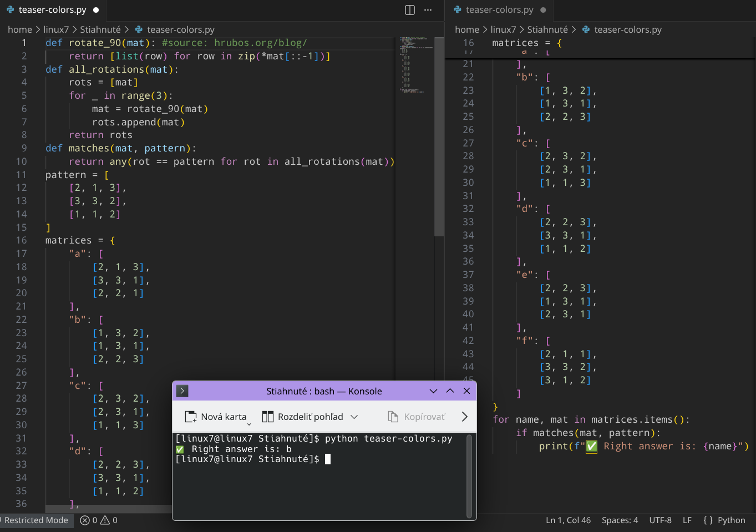Click the Konsole terminal icon in title bar
756x532 pixels.
182,391
